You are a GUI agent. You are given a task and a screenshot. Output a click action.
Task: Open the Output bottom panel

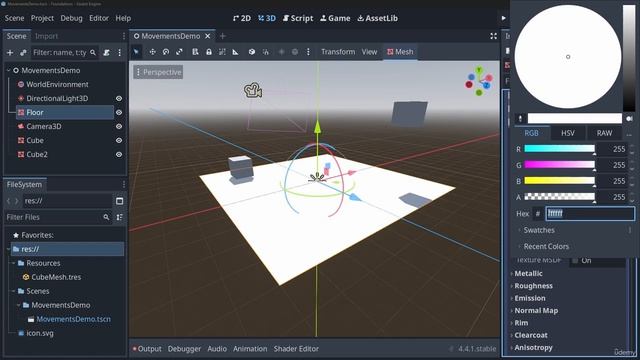click(x=147, y=349)
